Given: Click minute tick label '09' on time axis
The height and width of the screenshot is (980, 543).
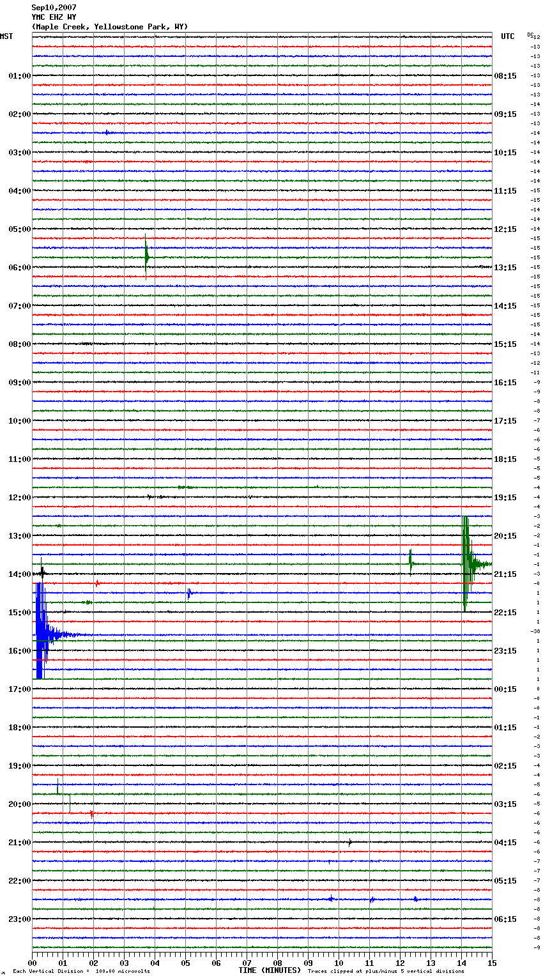Looking at the screenshot, I should pos(308,963).
